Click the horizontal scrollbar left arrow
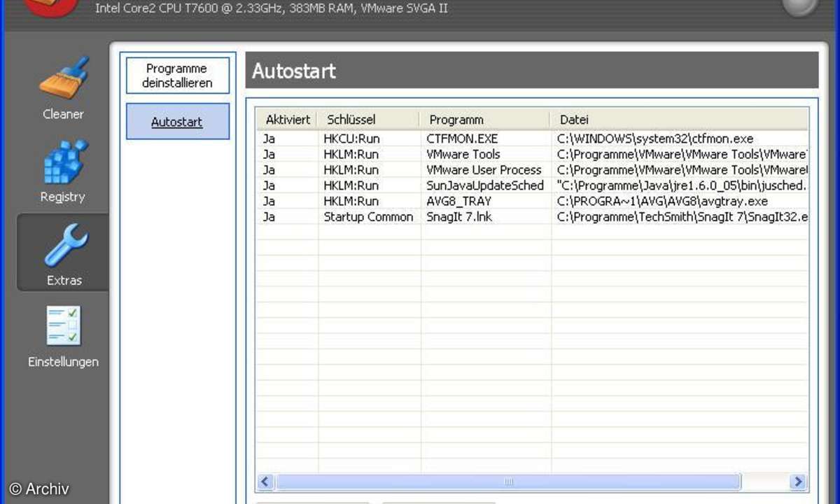 click(265, 482)
